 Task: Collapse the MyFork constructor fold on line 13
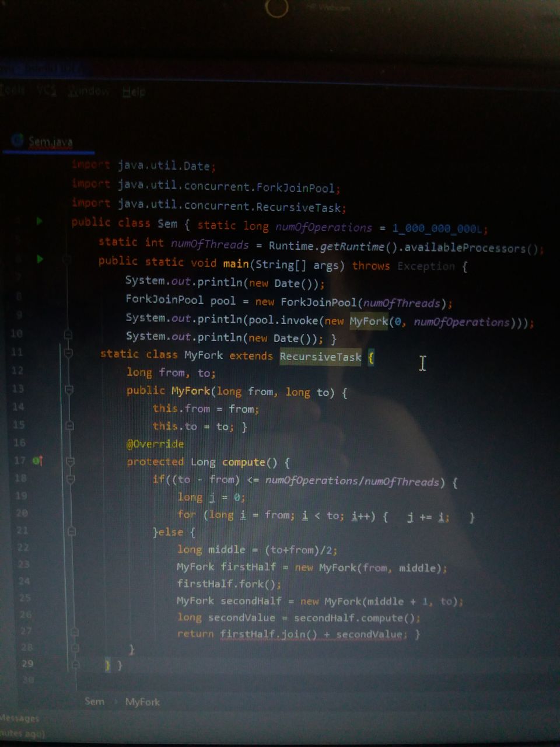[x=69, y=389]
